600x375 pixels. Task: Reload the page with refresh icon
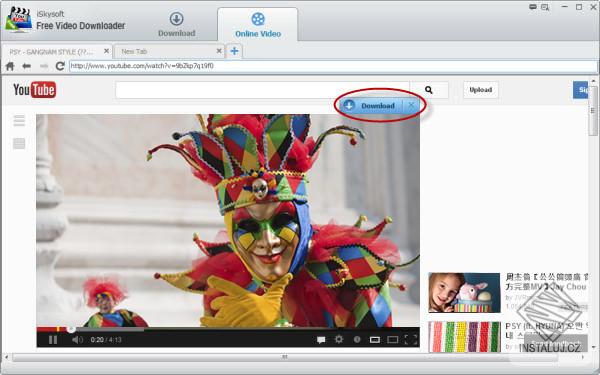coord(60,66)
